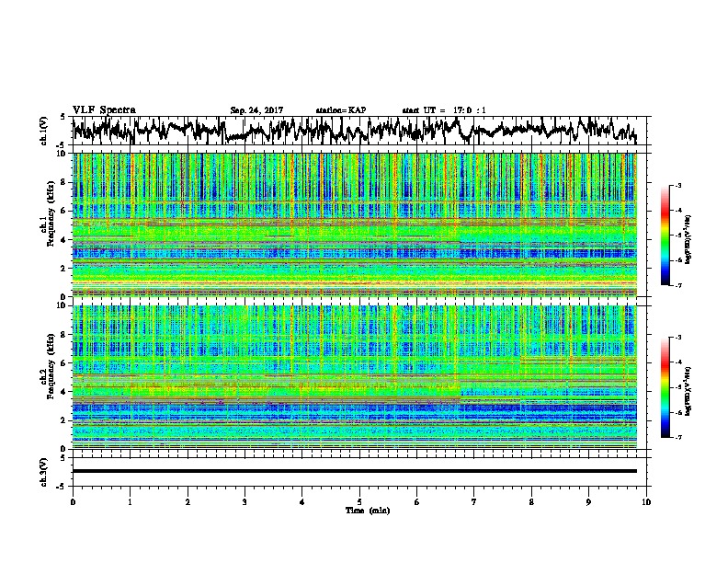Click the log(PSD) label beside ch.1 color scale
Viewport: 728px width, 563px height.
click(x=688, y=239)
